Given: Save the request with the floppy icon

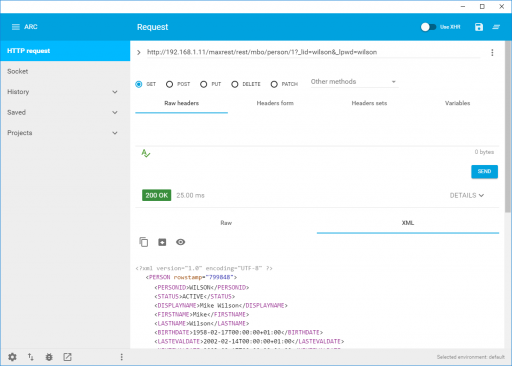Looking at the screenshot, I should coord(479,27).
